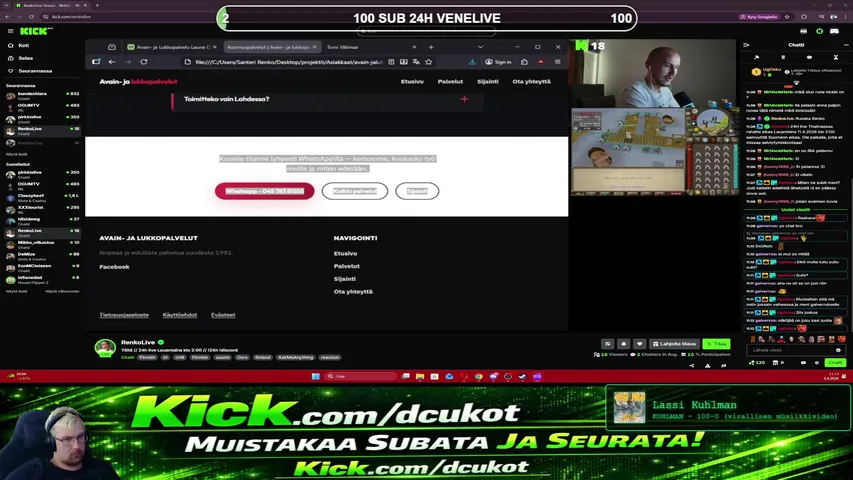
Task: Click the red WhatsApp contact button
Action: click(264, 191)
